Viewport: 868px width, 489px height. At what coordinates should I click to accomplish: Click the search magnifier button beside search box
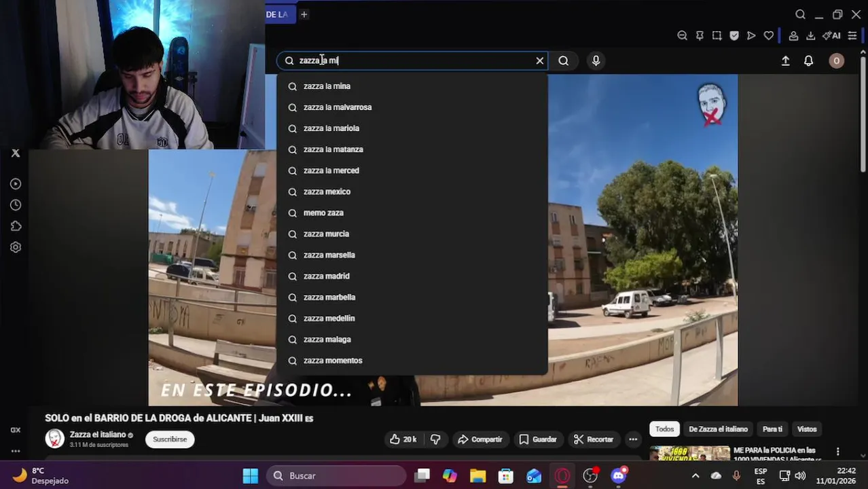[x=564, y=60]
